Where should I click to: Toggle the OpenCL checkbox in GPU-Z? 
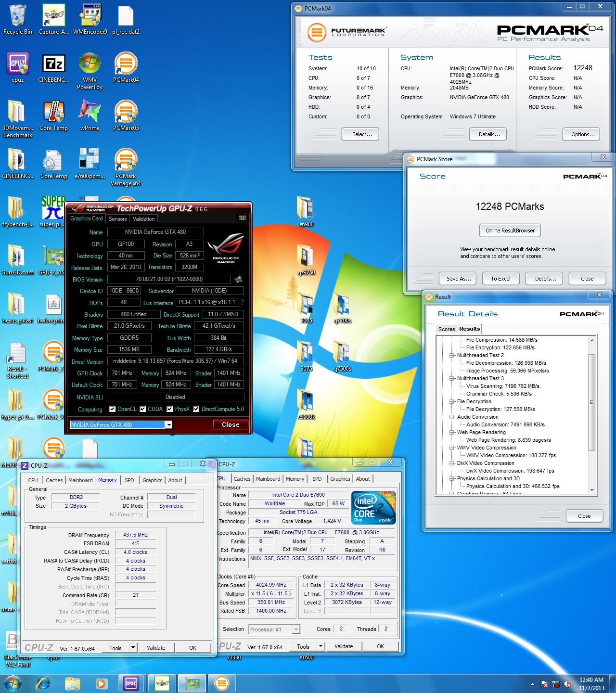coord(112,409)
